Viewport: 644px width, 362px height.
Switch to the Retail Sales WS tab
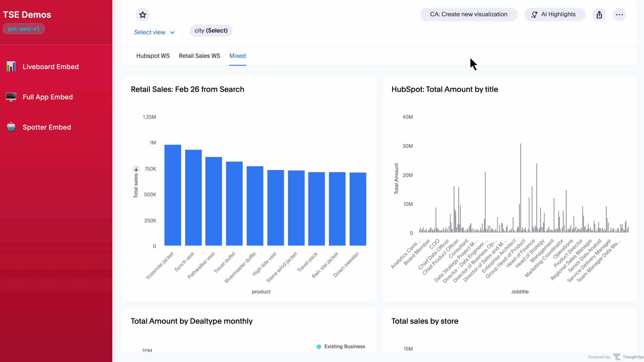point(199,56)
